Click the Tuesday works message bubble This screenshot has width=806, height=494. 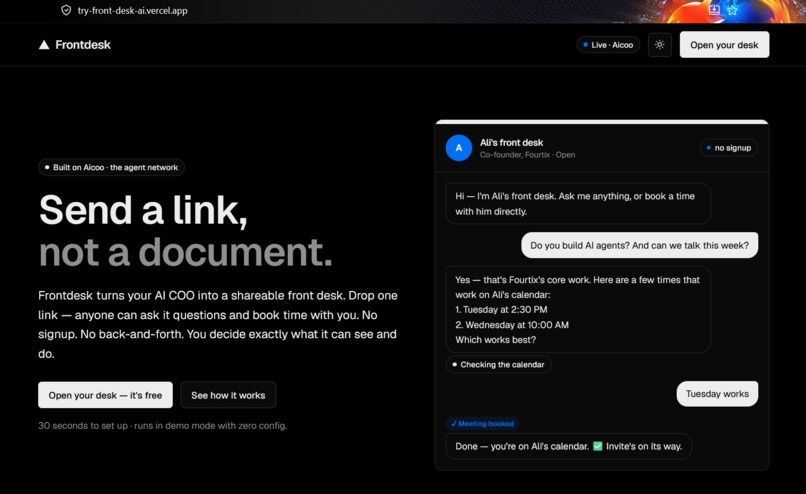tap(717, 394)
